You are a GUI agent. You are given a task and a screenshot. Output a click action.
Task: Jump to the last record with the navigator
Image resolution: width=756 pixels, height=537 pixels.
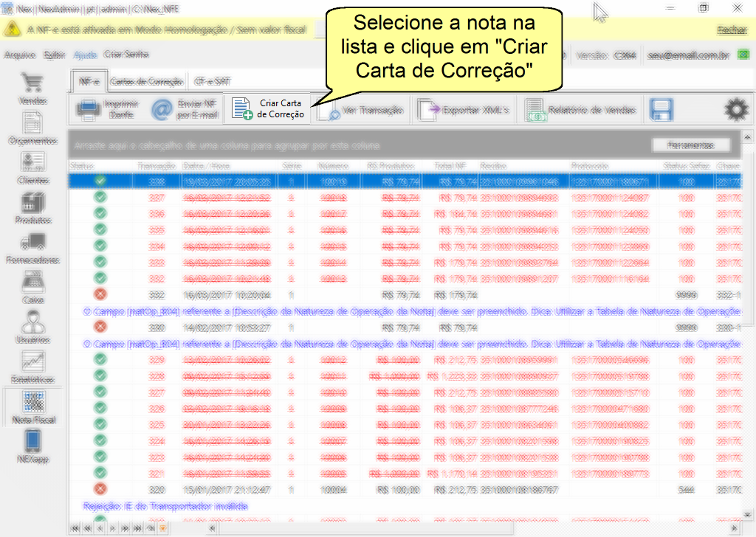click(138, 528)
